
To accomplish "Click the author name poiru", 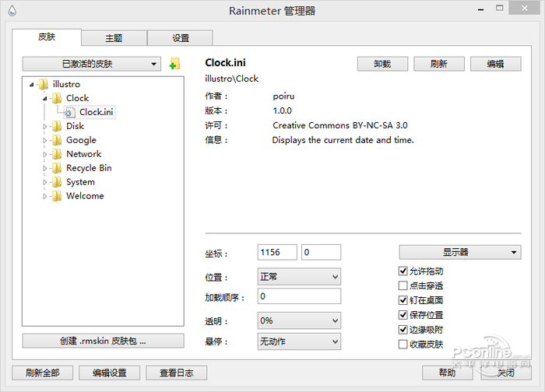I will click(283, 96).
